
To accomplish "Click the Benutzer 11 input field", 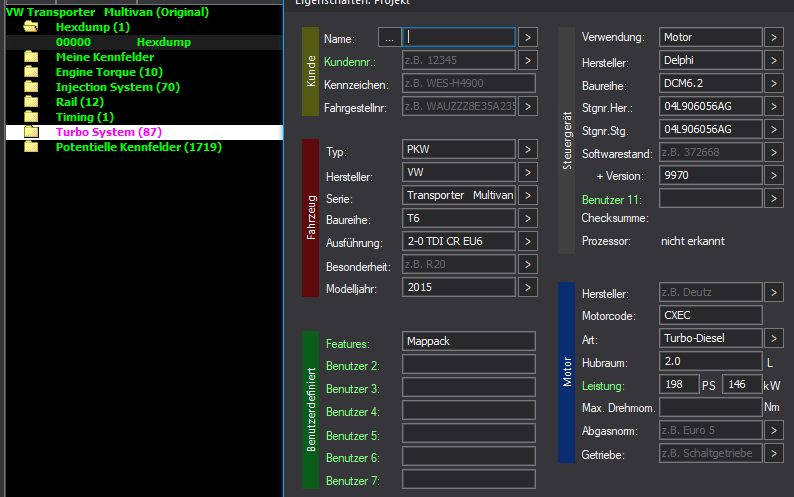I will (x=711, y=198).
